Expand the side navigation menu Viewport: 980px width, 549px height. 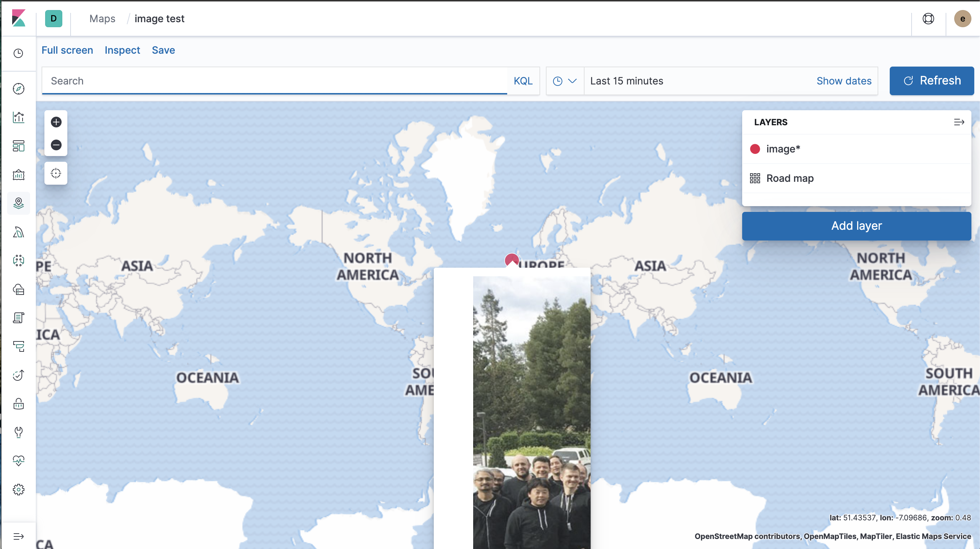click(x=18, y=536)
